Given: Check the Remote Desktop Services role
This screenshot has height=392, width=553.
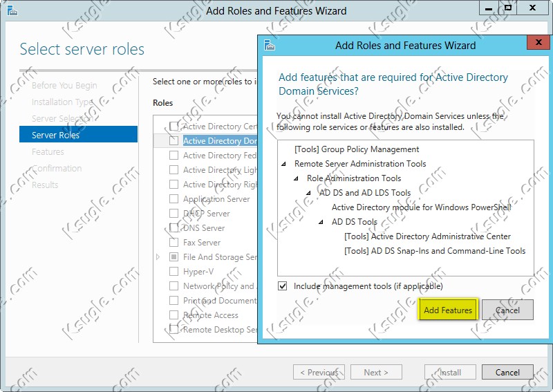Looking at the screenshot, I should click(174, 330).
